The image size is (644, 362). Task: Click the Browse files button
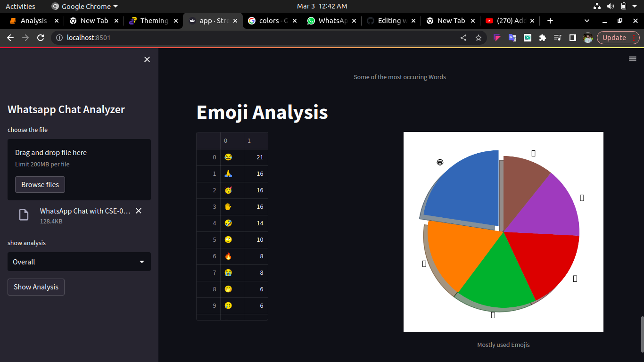point(40,184)
